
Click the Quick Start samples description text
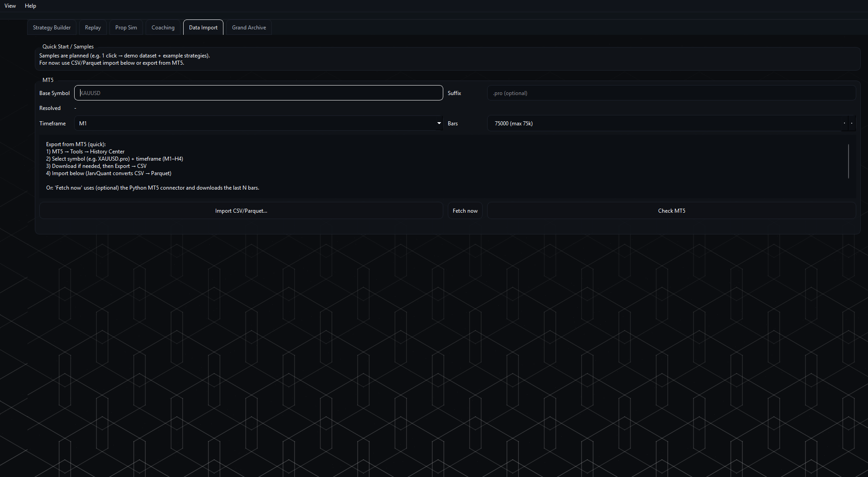(x=124, y=59)
